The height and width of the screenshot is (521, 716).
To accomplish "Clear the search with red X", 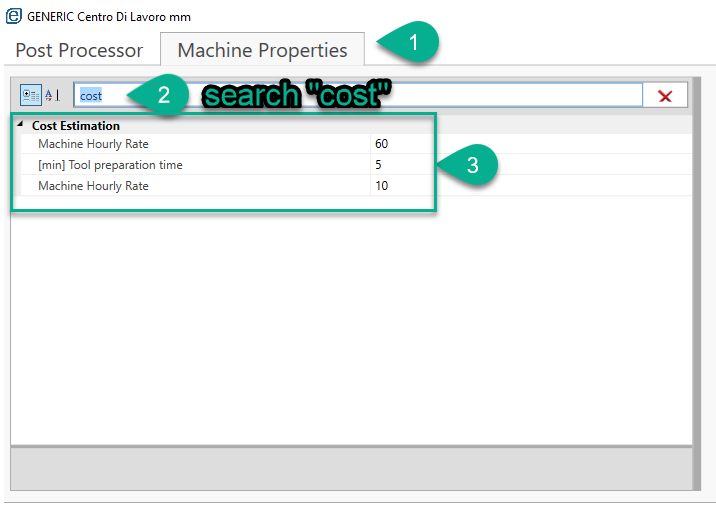I will pos(665,96).
